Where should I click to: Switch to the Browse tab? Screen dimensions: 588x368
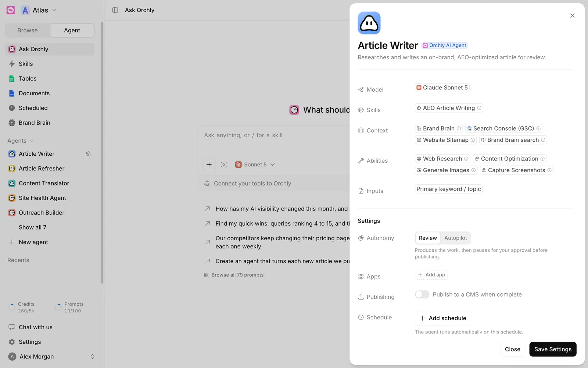pos(28,30)
